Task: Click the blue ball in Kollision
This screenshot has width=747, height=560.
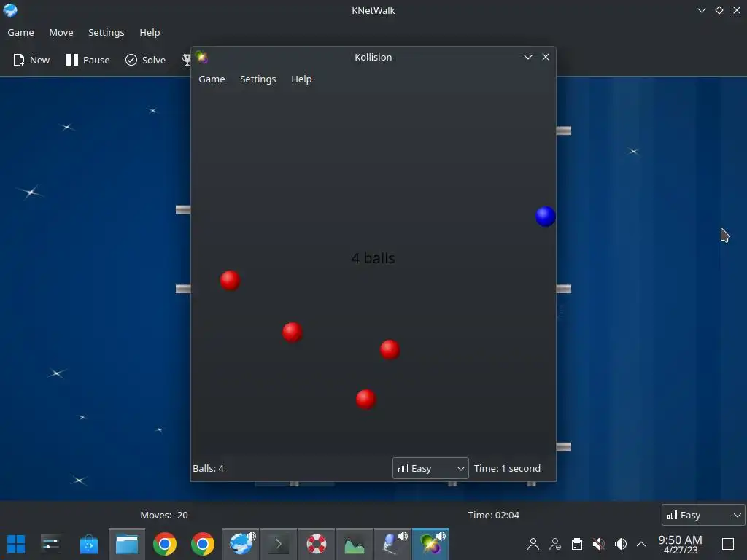Action: pyautogui.click(x=546, y=217)
